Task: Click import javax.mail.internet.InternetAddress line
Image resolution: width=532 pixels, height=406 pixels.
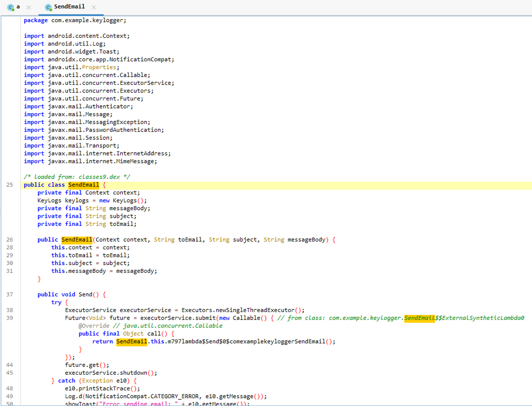Action: (97, 154)
